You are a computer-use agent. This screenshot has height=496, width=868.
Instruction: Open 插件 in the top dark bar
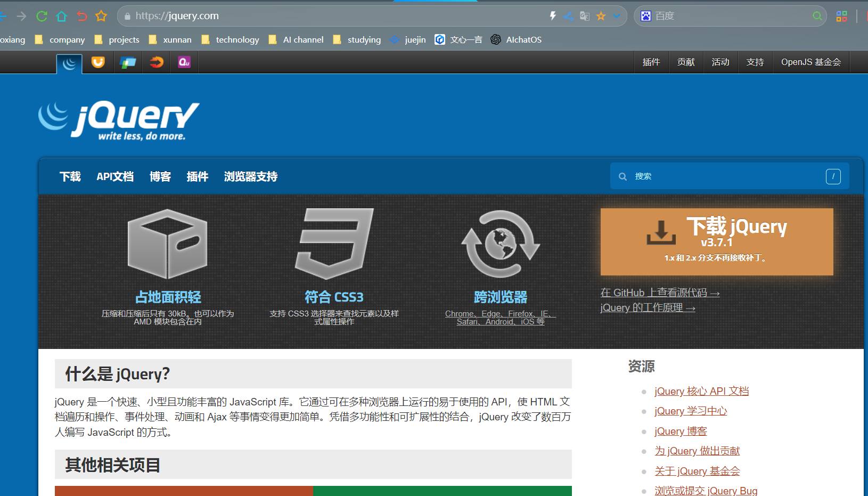(651, 62)
